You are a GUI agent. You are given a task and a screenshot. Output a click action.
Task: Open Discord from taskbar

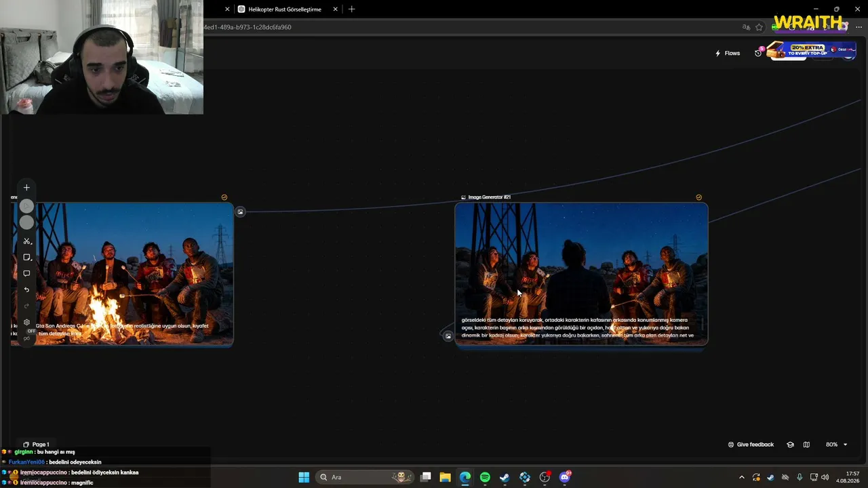pos(565,477)
